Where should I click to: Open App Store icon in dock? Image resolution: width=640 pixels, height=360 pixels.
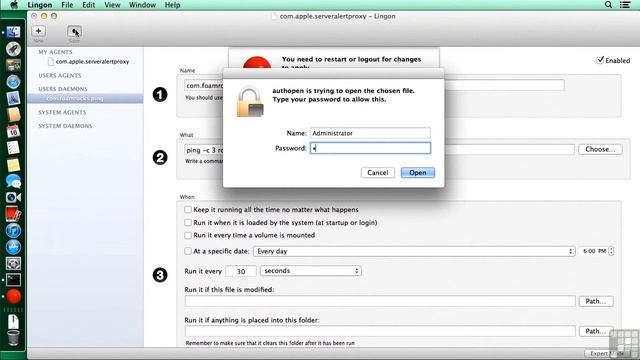(13, 247)
